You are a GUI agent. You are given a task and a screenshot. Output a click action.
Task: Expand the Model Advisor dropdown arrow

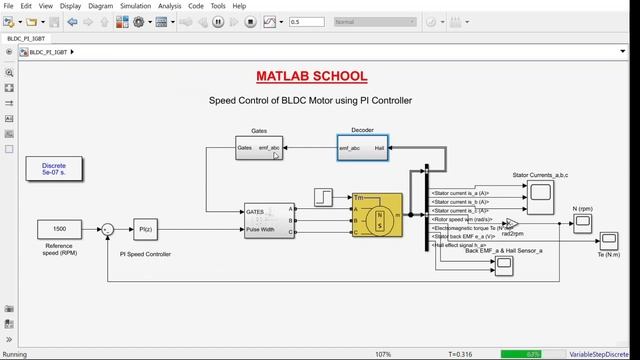(x=442, y=22)
